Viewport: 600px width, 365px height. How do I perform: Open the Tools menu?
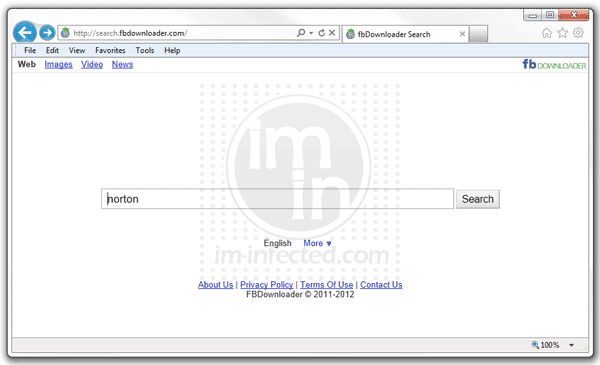coord(145,51)
